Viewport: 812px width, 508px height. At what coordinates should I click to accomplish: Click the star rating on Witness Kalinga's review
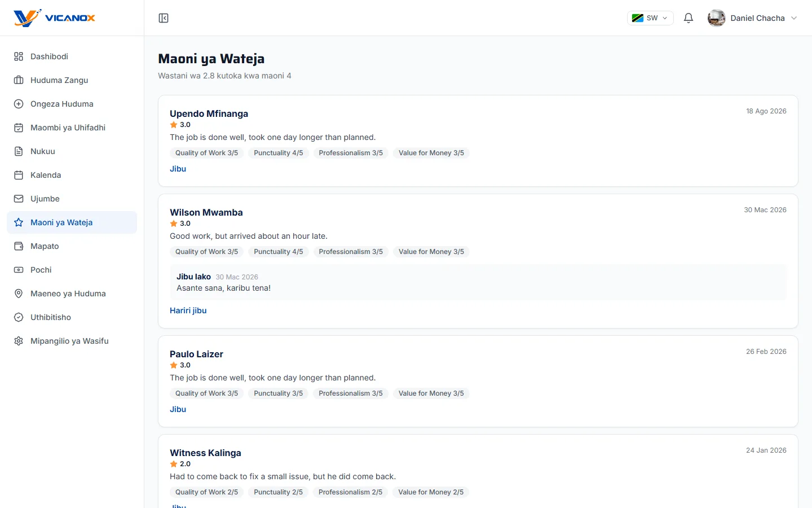click(180, 464)
